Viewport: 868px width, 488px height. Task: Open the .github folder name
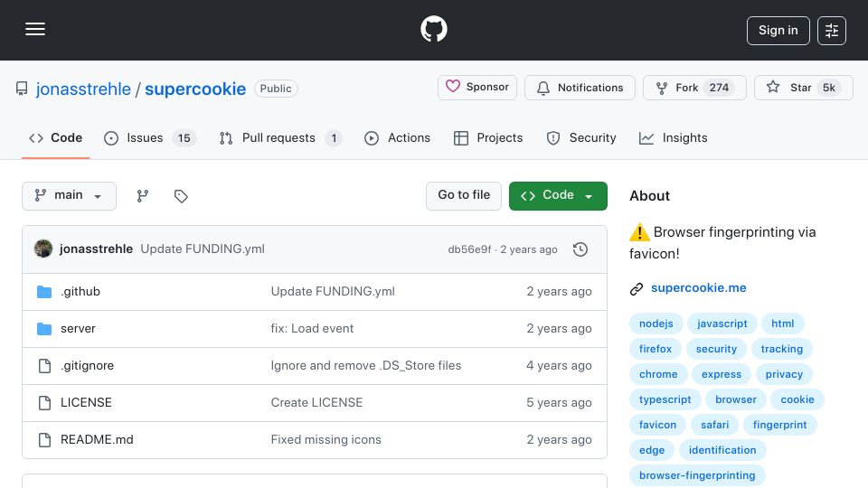[x=80, y=292]
